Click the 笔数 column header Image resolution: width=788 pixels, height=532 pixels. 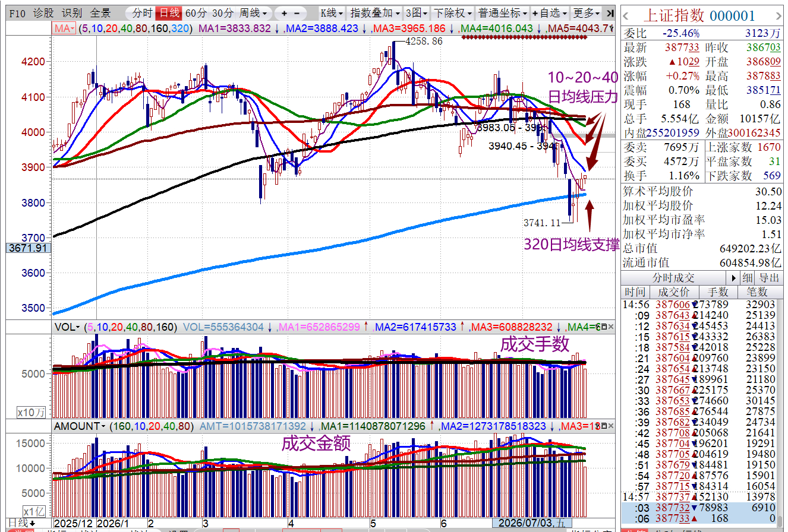[760, 292]
